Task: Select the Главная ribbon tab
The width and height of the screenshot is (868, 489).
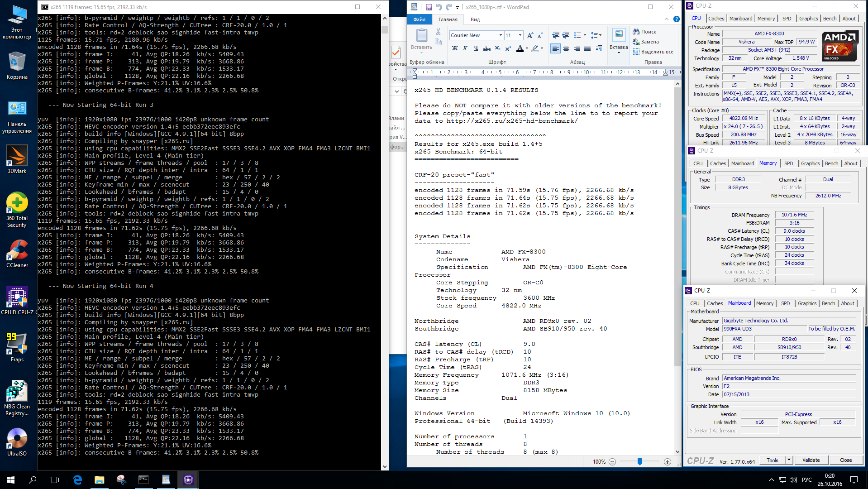Action: tap(448, 19)
